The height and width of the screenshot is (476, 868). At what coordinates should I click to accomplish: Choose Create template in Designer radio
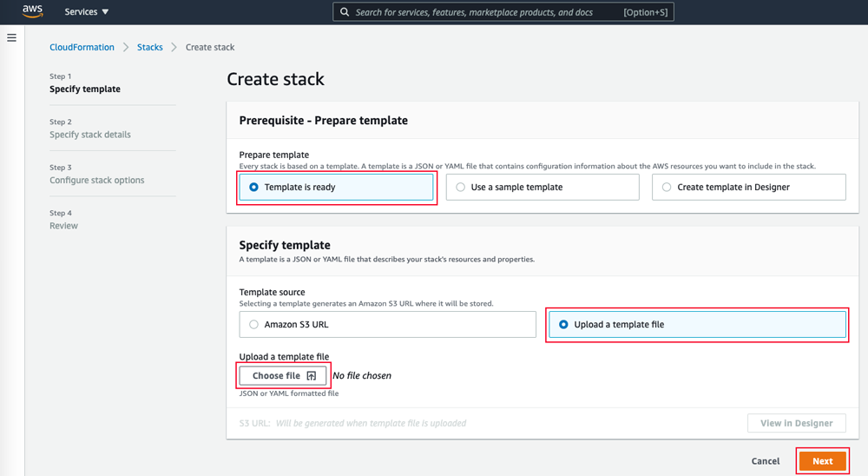749,188
